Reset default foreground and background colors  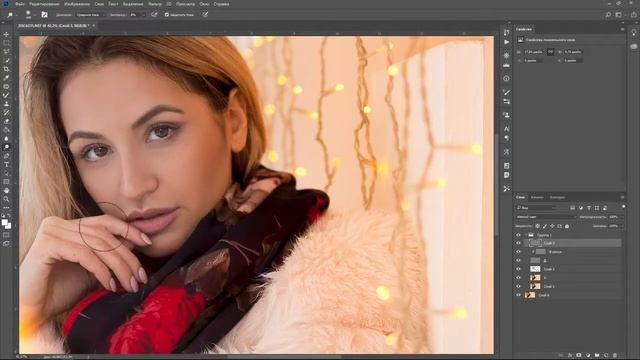click(x=3, y=216)
